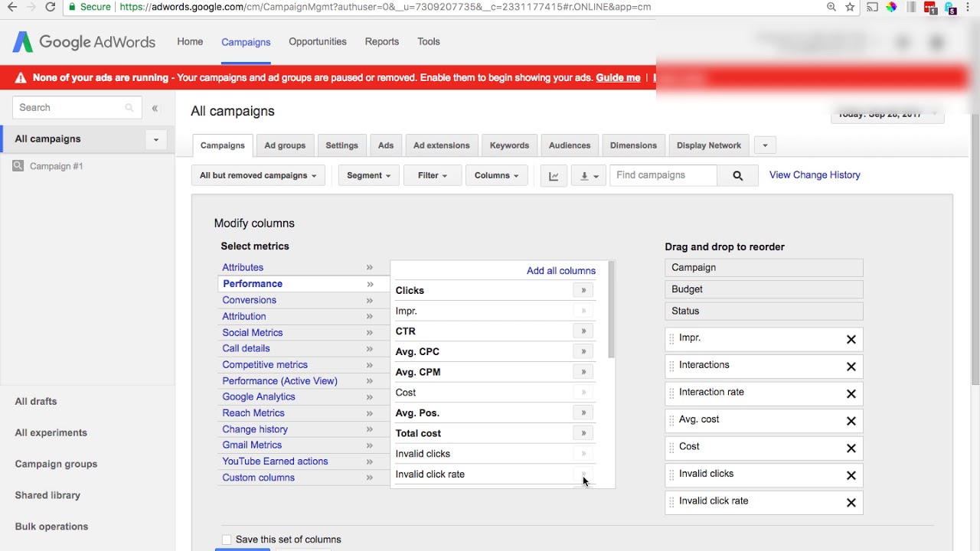
Task: Click the drag handle of Impr. item
Action: point(671,339)
